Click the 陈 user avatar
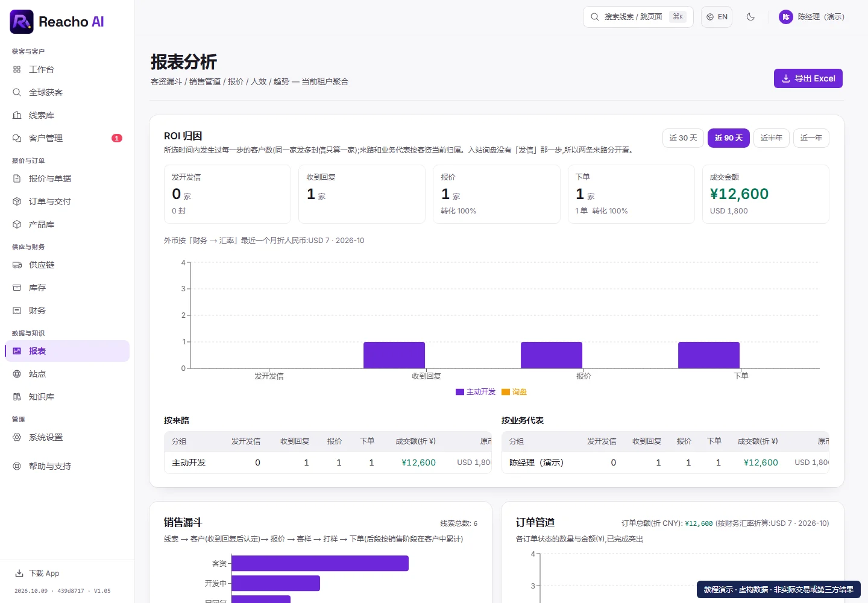 tap(786, 17)
